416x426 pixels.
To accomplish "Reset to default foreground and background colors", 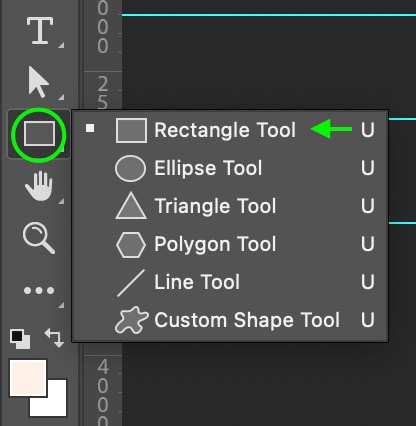I will (20, 339).
